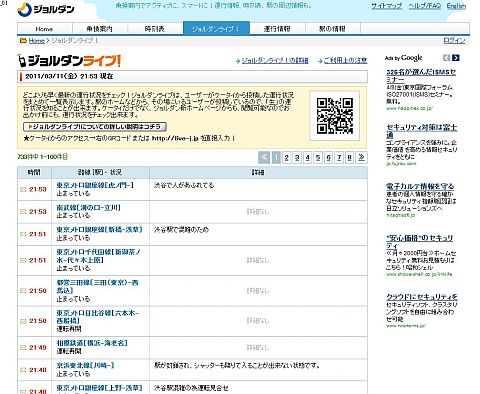Click mail icon in first 21:53 row
Image resolution: width=480 pixels, height=394 pixels.
click(23, 190)
